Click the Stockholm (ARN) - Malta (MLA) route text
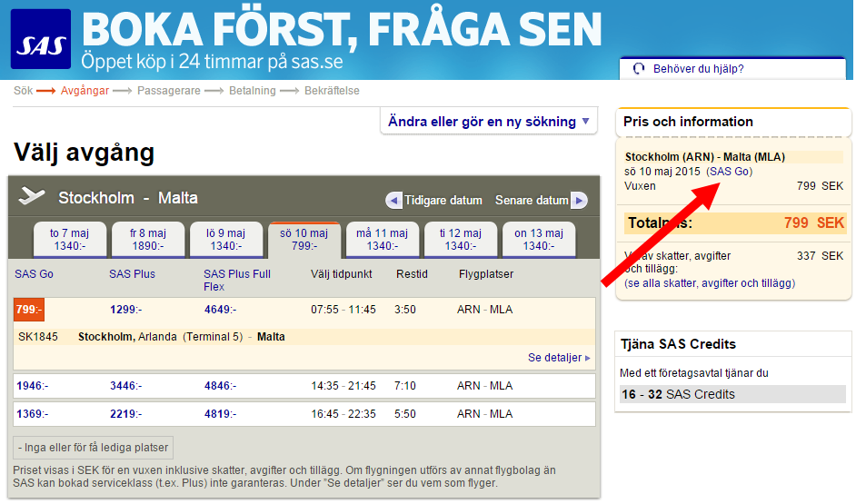The height and width of the screenshot is (504, 856). pos(705,156)
